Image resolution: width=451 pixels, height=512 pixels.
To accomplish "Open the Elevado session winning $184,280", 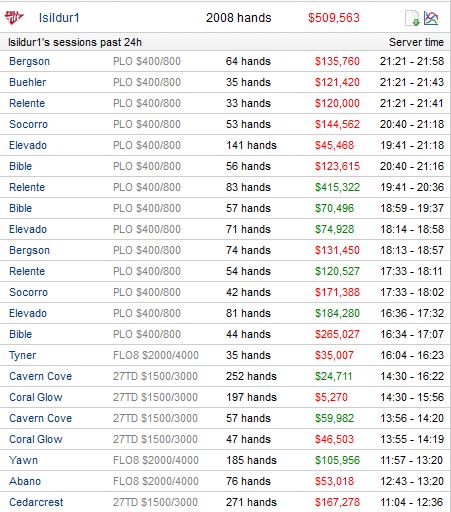I will pos(28,313).
